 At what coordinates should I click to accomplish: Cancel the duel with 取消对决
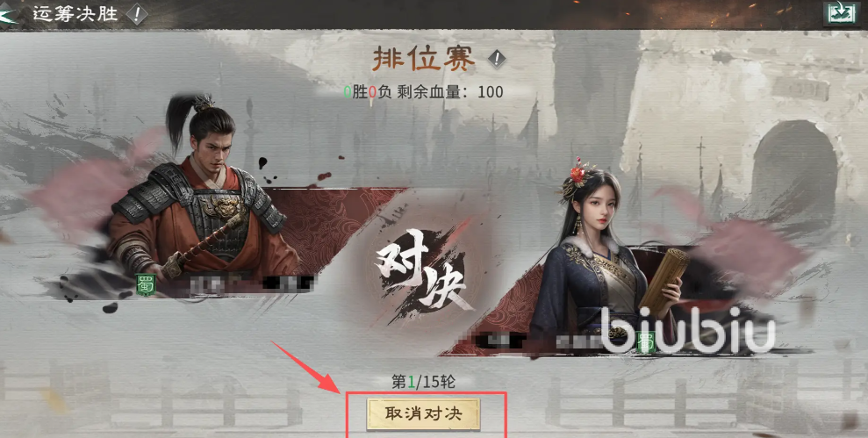click(x=424, y=414)
